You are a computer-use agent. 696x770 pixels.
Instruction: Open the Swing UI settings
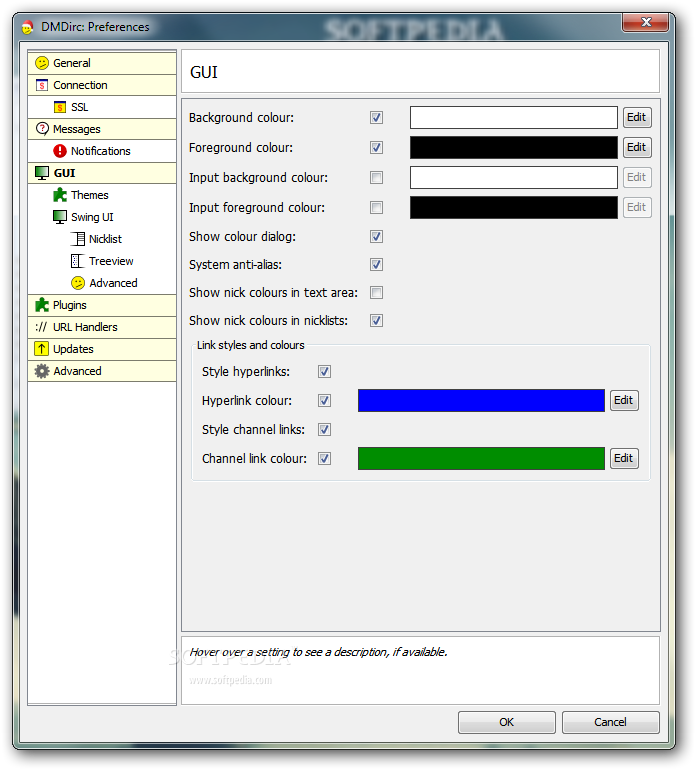tap(102, 217)
